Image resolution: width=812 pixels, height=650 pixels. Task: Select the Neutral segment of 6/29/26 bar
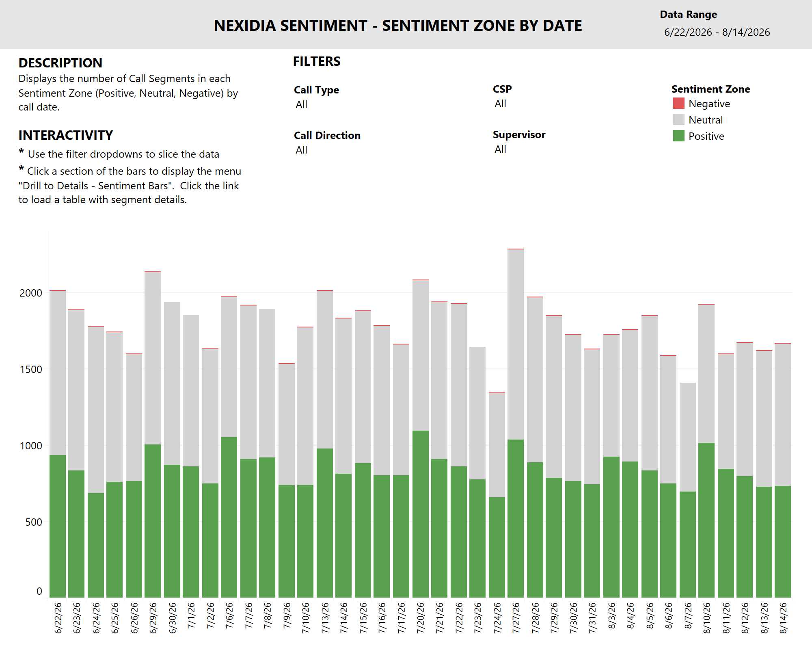(153, 358)
